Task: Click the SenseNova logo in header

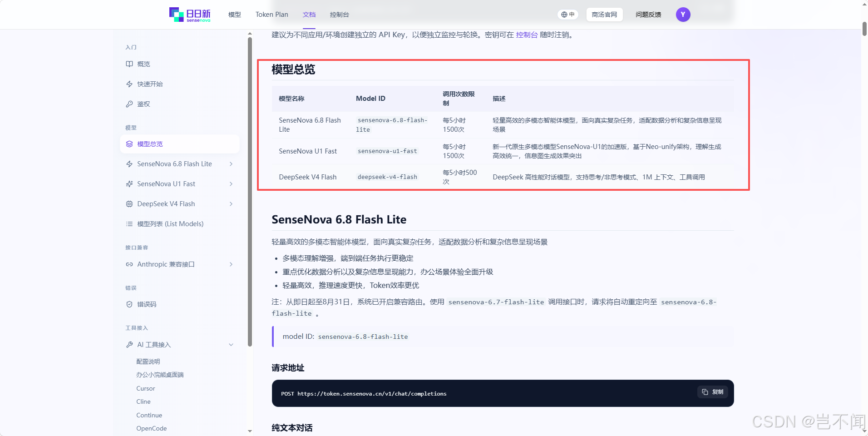Action: (190, 15)
